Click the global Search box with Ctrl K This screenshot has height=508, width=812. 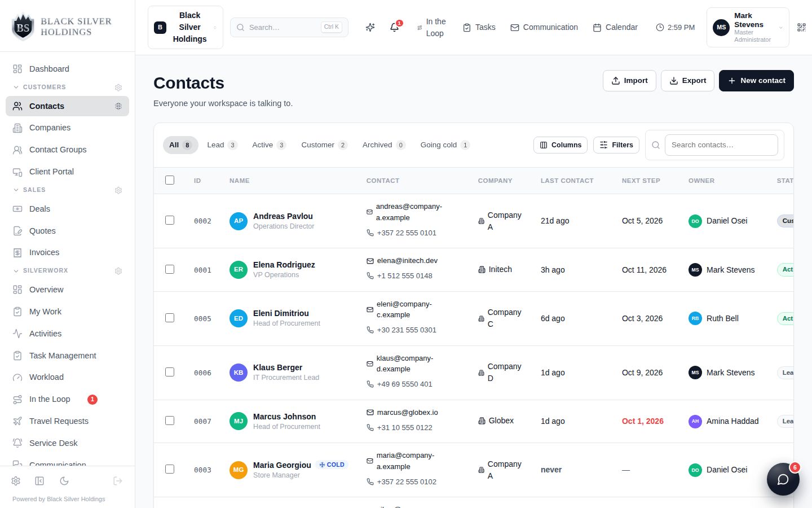(289, 27)
